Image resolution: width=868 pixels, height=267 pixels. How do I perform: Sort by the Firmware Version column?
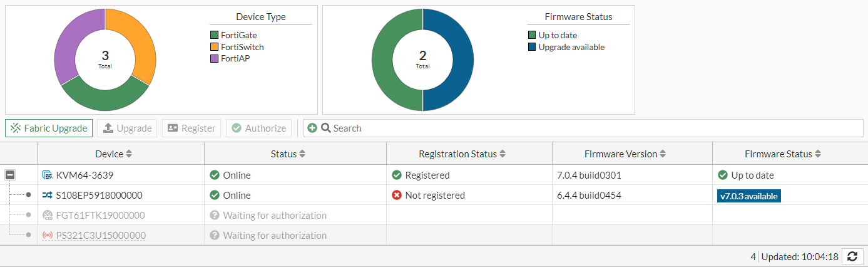click(x=625, y=154)
